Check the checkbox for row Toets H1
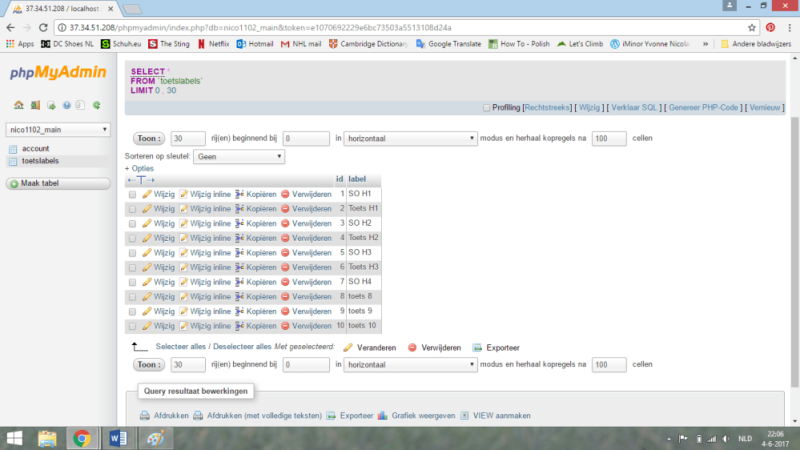The width and height of the screenshot is (800, 450). pyautogui.click(x=133, y=209)
